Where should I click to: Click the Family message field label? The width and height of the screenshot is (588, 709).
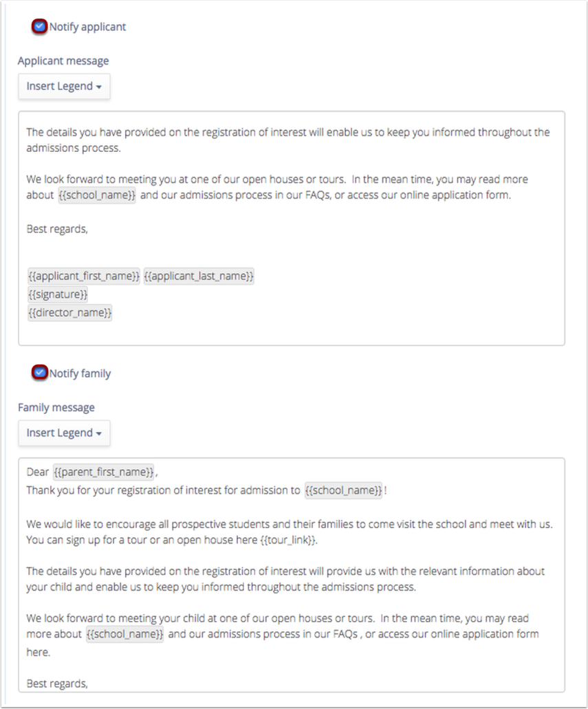pyautogui.click(x=56, y=408)
